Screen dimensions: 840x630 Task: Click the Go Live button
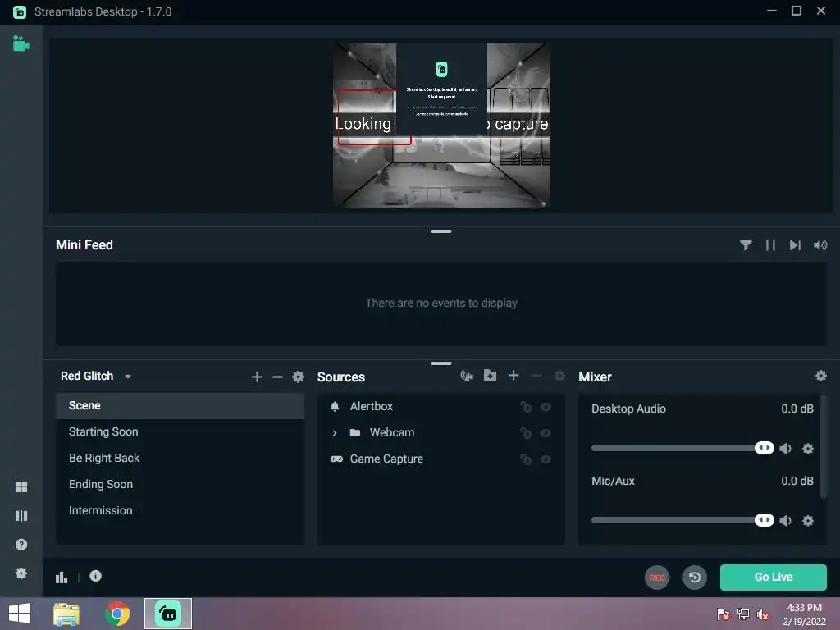pos(773,577)
